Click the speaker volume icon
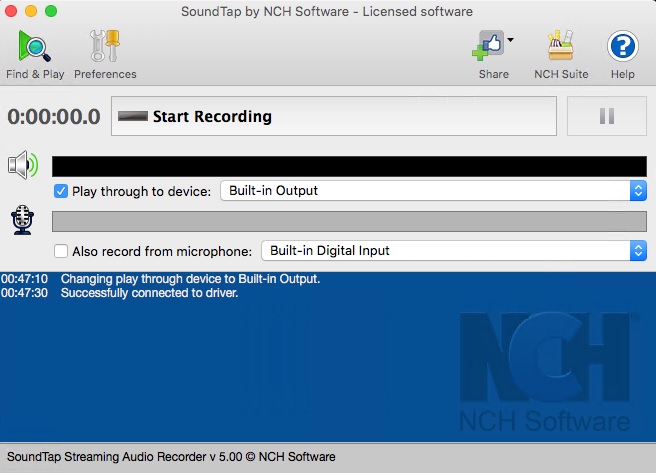The image size is (656, 473). pos(23,165)
